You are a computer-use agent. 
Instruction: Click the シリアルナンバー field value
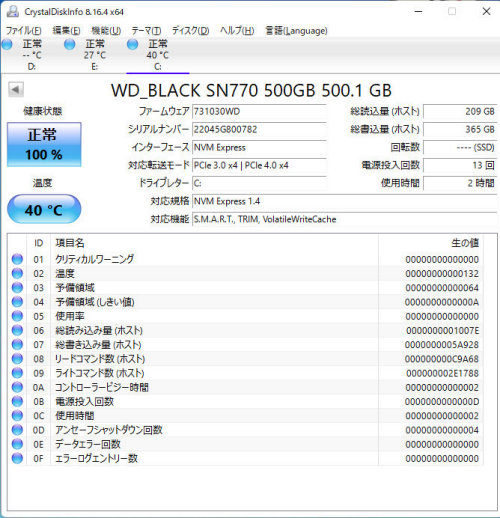pyautogui.click(x=259, y=129)
